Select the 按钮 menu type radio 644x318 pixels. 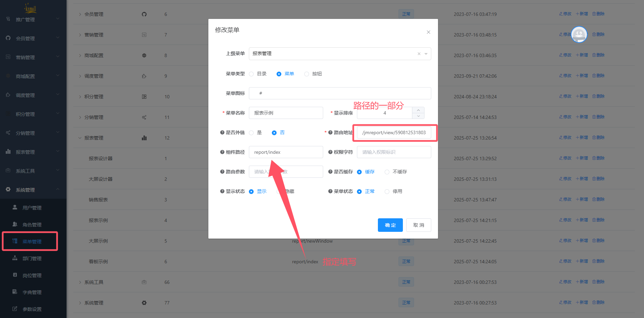[307, 74]
